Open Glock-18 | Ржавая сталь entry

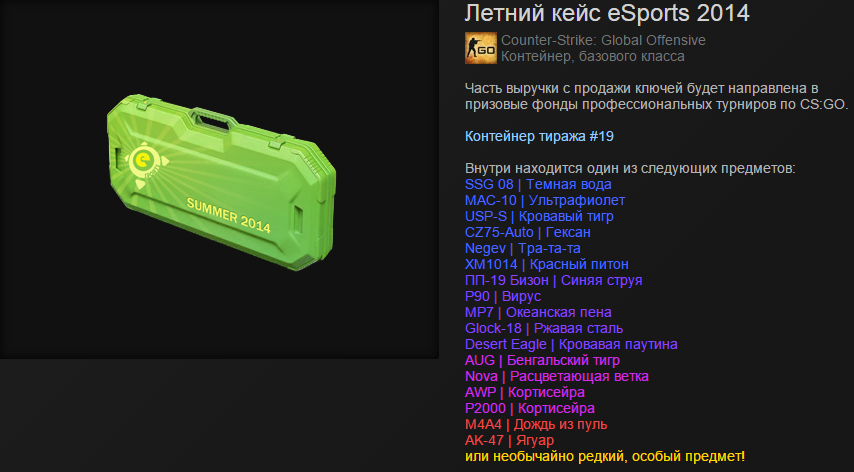(544, 328)
